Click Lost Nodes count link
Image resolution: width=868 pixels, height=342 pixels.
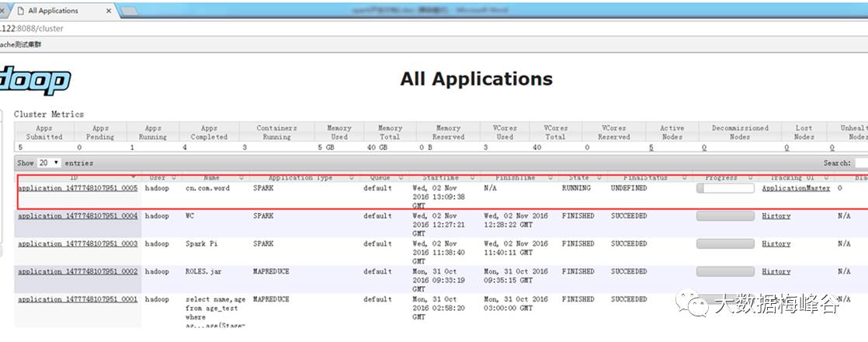point(786,148)
